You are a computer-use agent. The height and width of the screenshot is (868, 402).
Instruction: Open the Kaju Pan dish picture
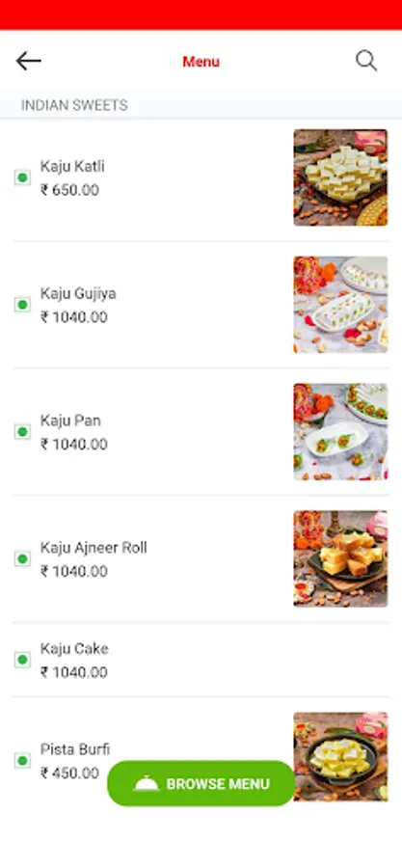340,432
